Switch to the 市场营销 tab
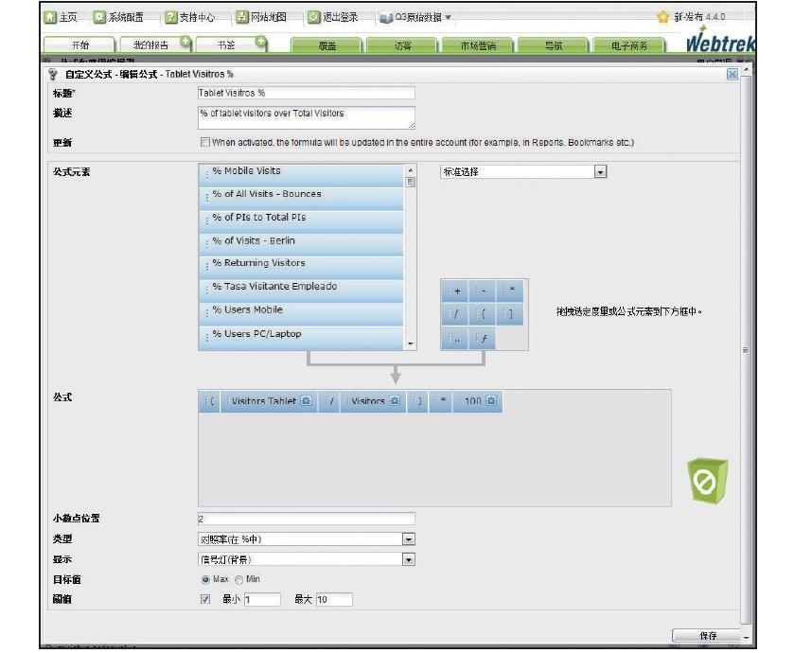This screenshot has width=812, height=653. (478, 45)
